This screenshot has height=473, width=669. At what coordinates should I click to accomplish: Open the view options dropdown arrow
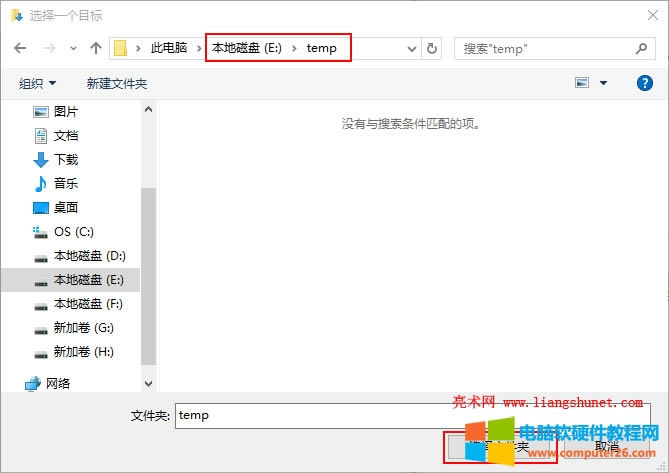point(604,84)
